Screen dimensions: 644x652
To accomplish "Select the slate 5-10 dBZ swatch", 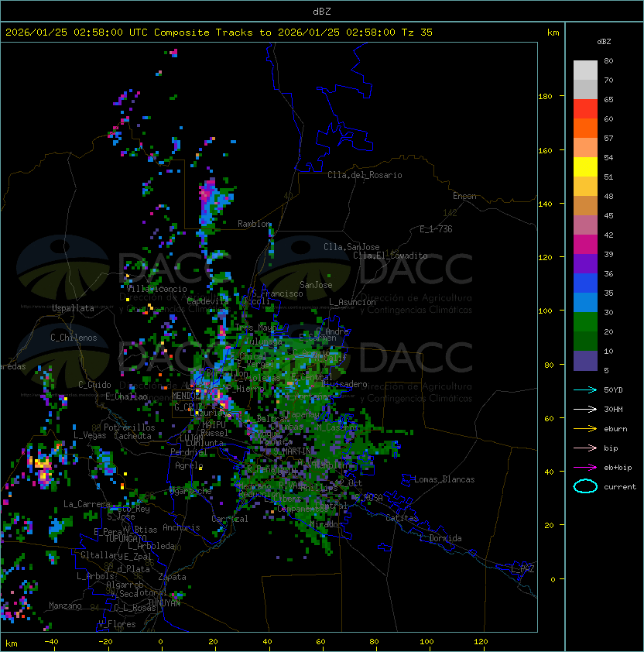I will 585,361.
